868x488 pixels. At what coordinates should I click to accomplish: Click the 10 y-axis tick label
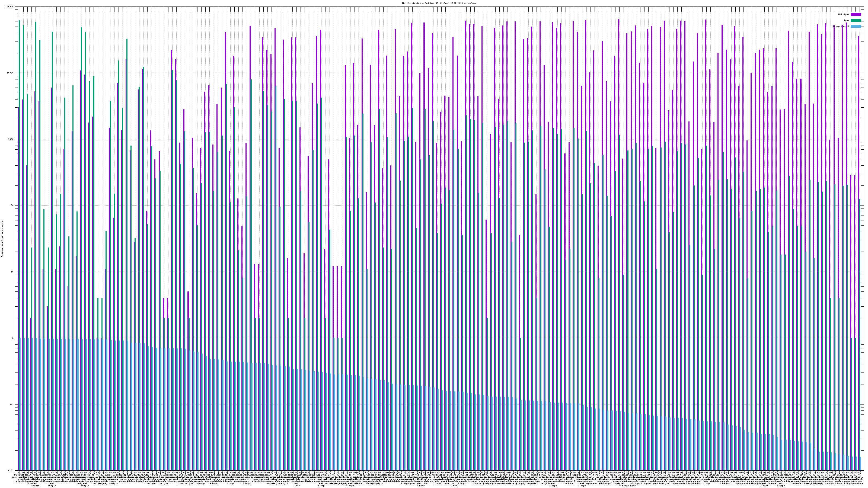point(13,272)
